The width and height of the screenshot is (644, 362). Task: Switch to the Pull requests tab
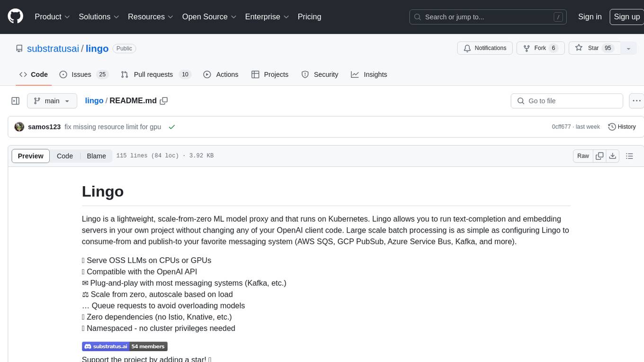155,74
